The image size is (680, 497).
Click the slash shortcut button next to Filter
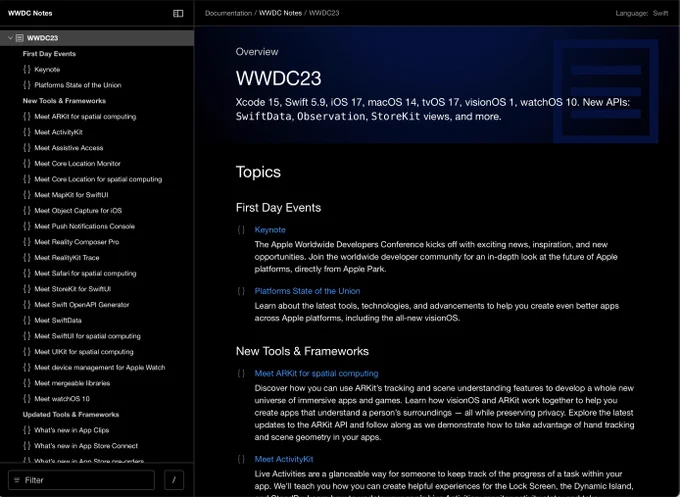(x=174, y=480)
